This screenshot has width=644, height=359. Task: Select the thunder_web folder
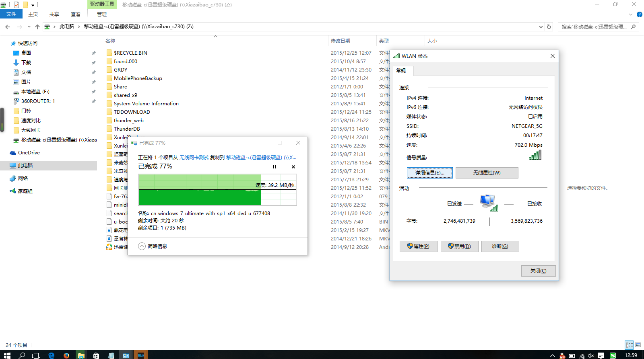click(x=129, y=121)
